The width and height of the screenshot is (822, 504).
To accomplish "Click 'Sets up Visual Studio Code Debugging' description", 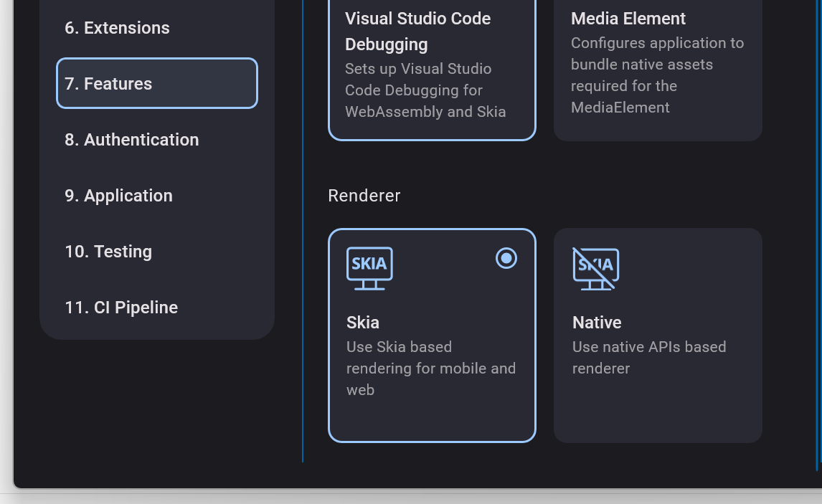I will [425, 90].
